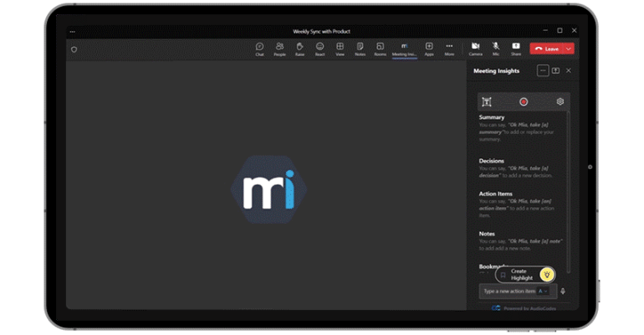Screen dimensions: 644x335
Task: Open the More actions menu
Action: 449,49
